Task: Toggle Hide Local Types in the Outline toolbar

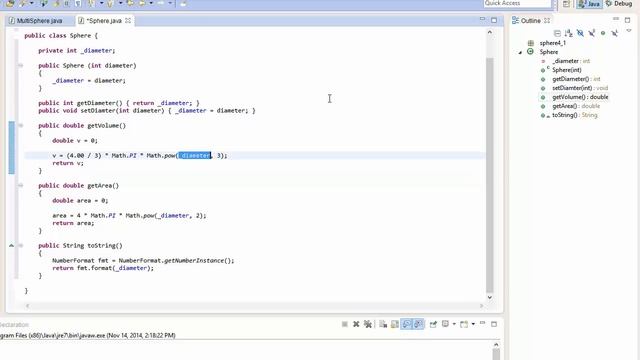Action: [x=614, y=33]
